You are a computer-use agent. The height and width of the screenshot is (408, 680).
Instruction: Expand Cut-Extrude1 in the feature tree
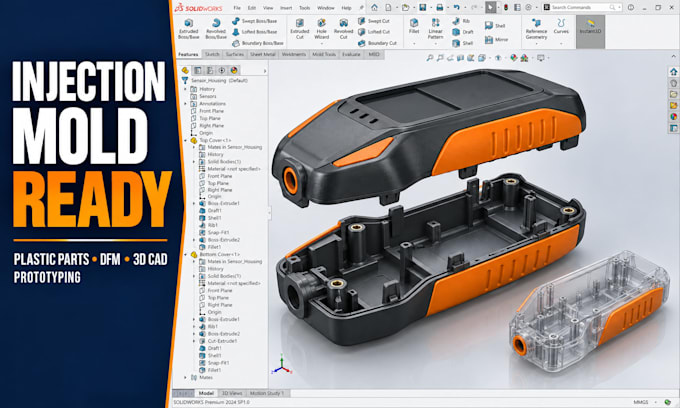(x=194, y=341)
